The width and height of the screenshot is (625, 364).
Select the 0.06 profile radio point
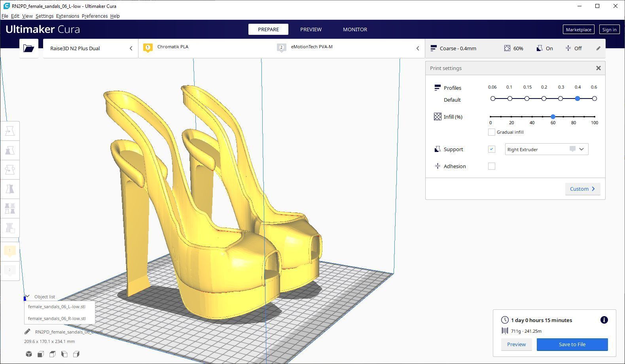(493, 99)
